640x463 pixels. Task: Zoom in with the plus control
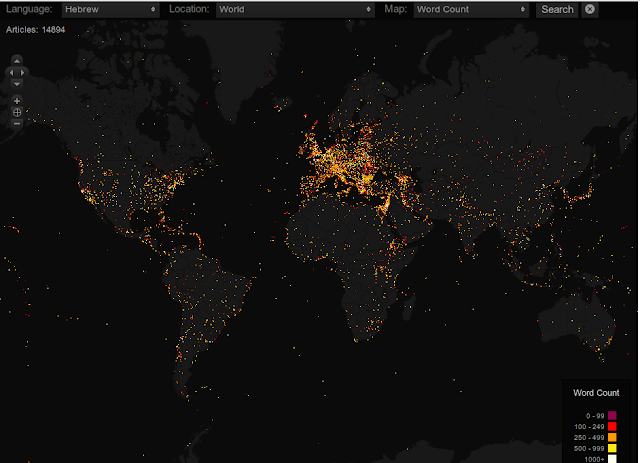point(17,101)
